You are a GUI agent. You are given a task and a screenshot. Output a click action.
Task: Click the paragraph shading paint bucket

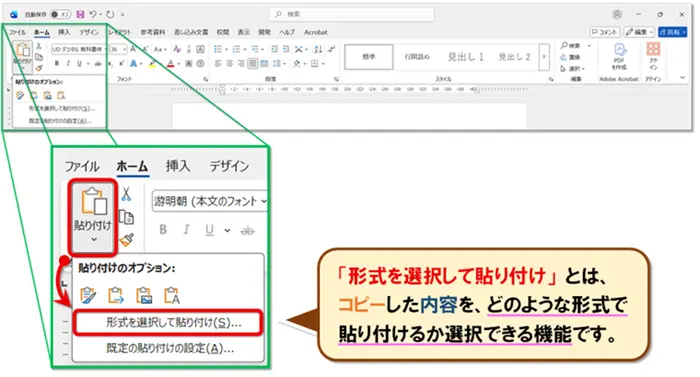[297, 64]
